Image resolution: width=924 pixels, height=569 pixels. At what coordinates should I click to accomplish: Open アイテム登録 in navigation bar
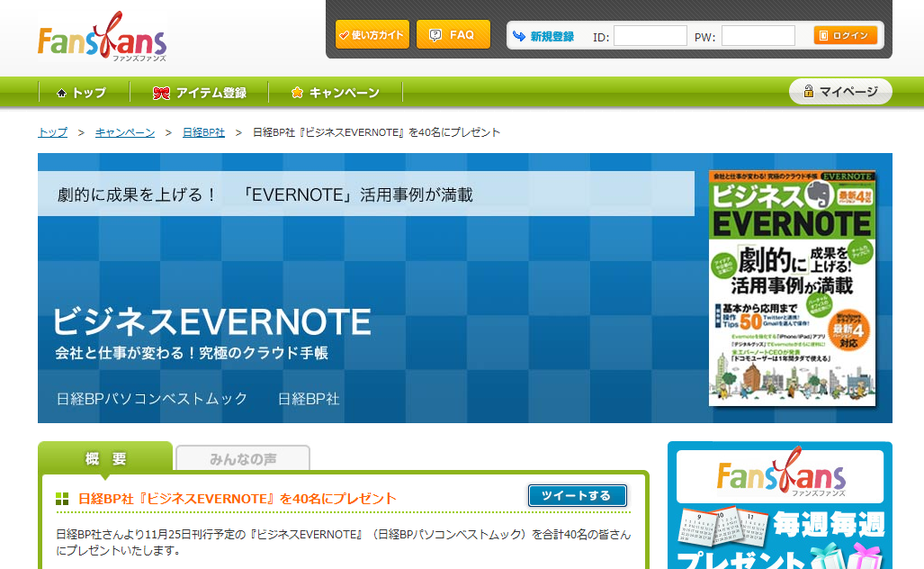[x=200, y=93]
